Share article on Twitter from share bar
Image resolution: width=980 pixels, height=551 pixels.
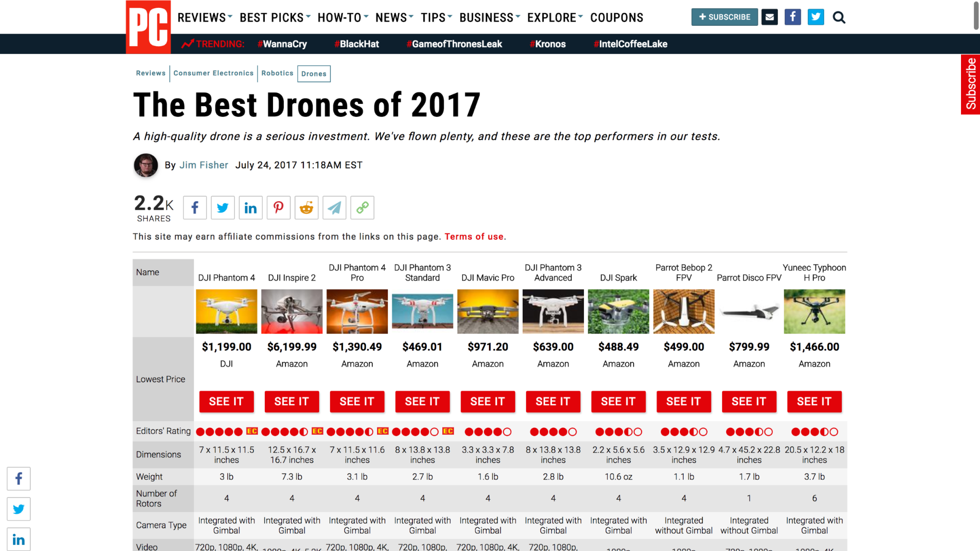click(223, 208)
